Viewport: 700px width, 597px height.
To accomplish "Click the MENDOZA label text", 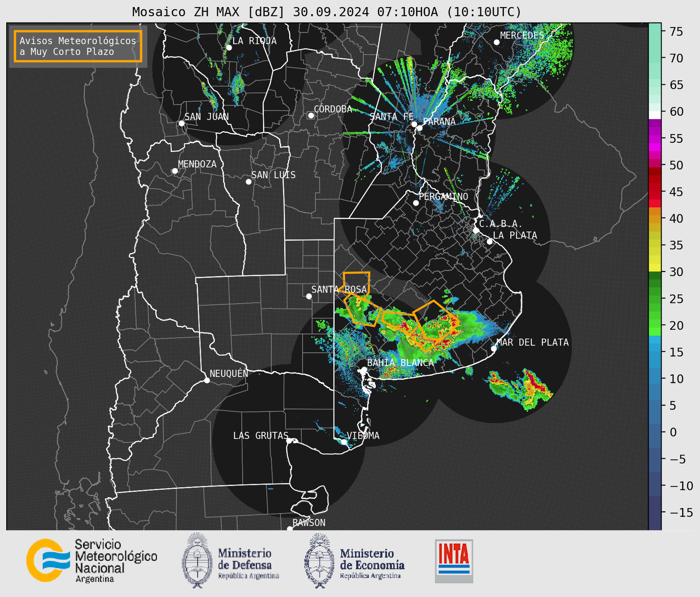I will tap(198, 164).
